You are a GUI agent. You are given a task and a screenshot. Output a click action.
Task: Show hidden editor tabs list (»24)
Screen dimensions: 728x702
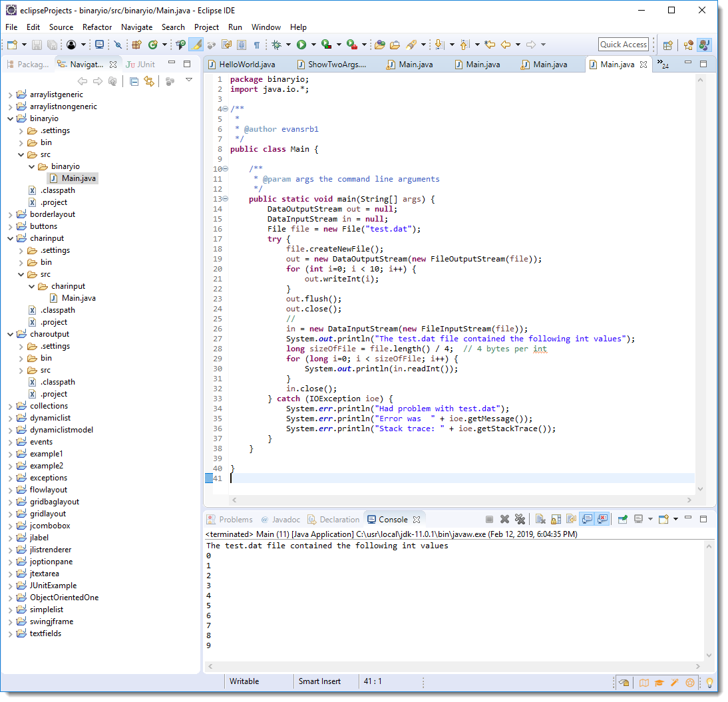point(663,64)
